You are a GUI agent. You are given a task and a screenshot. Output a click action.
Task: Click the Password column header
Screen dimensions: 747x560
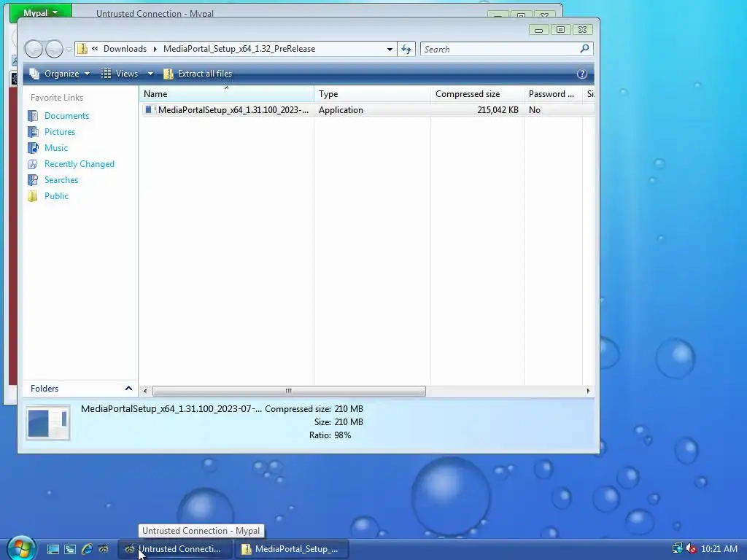[x=553, y=94]
